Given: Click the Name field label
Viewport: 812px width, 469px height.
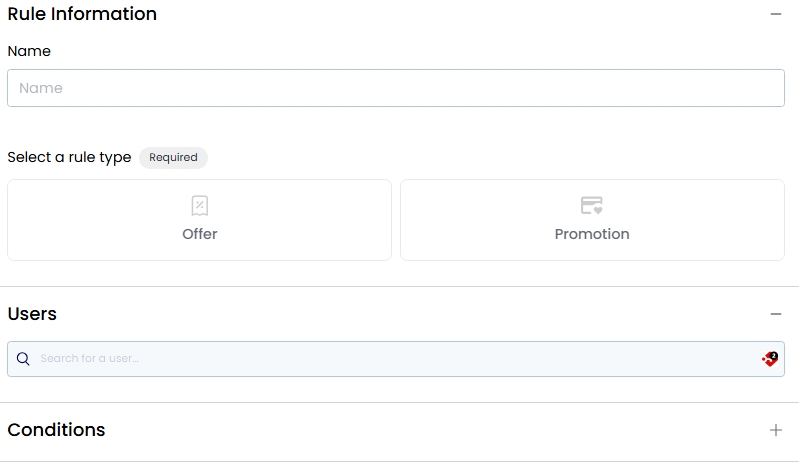Looking at the screenshot, I should [29, 51].
